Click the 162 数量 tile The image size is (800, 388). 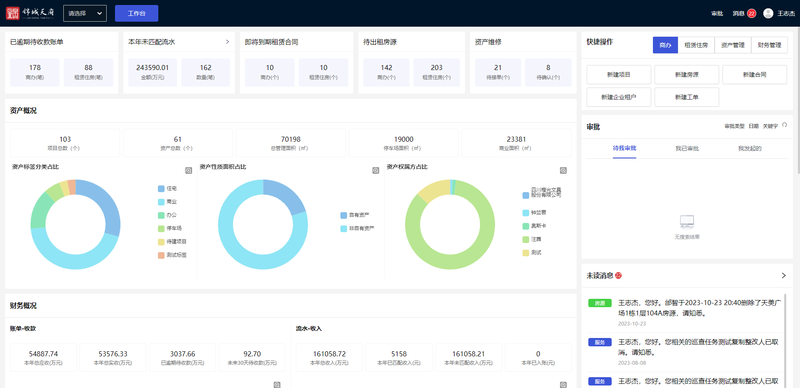(206, 72)
